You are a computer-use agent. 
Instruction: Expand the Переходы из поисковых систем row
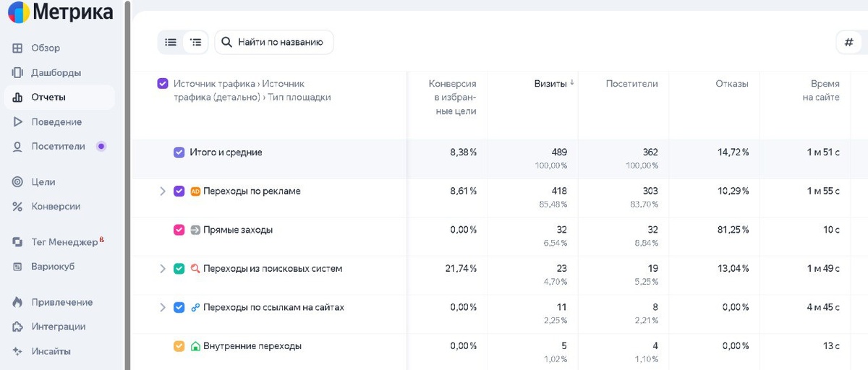(163, 269)
